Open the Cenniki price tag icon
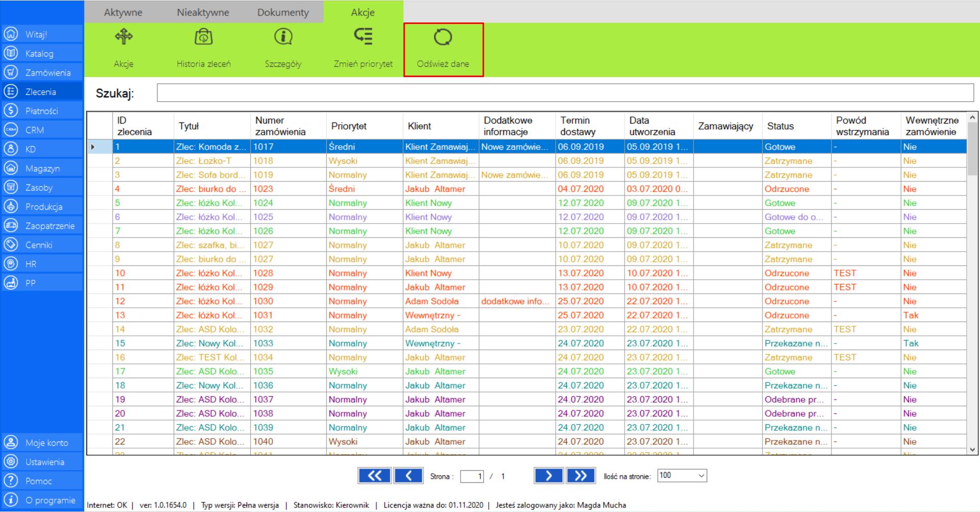 (x=10, y=245)
